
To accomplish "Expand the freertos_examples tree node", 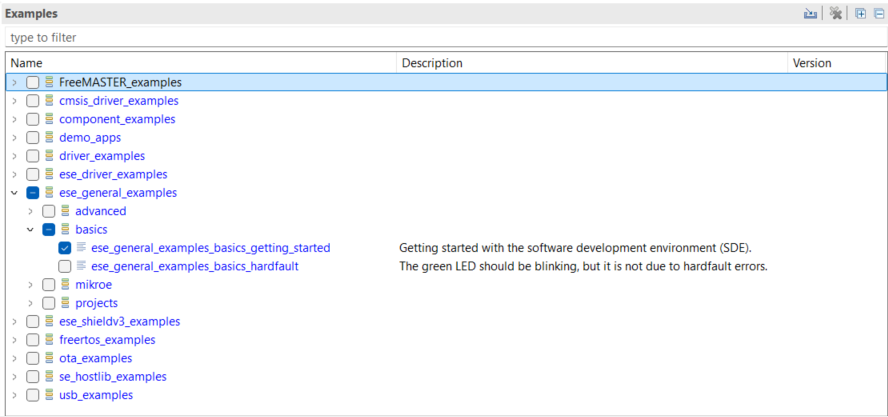I will [x=14, y=340].
